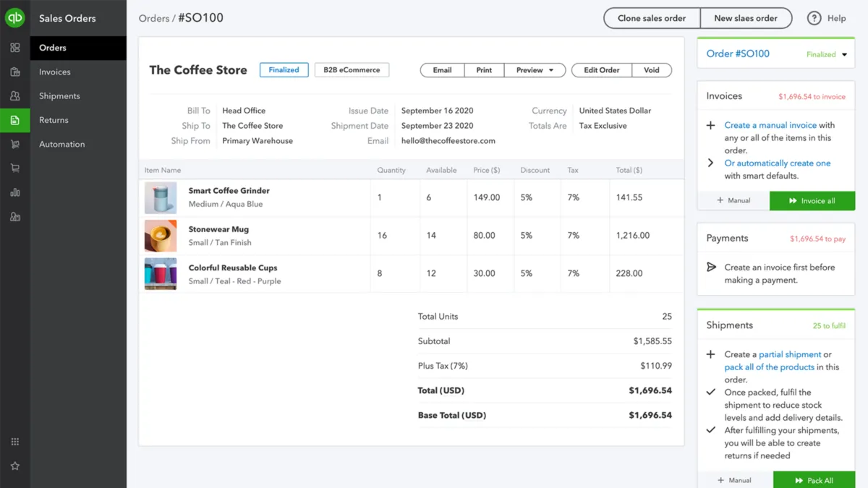This screenshot has width=868, height=488.
Task: Click the Help question mark icon
Action: (x=814, y=18)
